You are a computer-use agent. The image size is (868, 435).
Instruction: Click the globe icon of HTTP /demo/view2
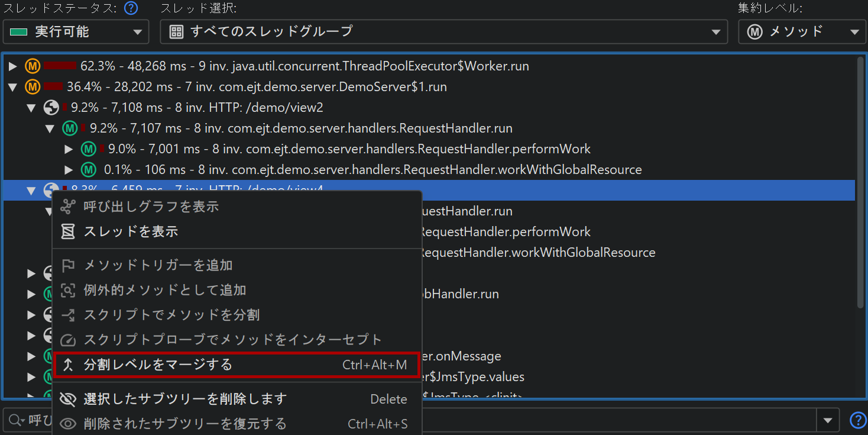[x=51, y=108]
